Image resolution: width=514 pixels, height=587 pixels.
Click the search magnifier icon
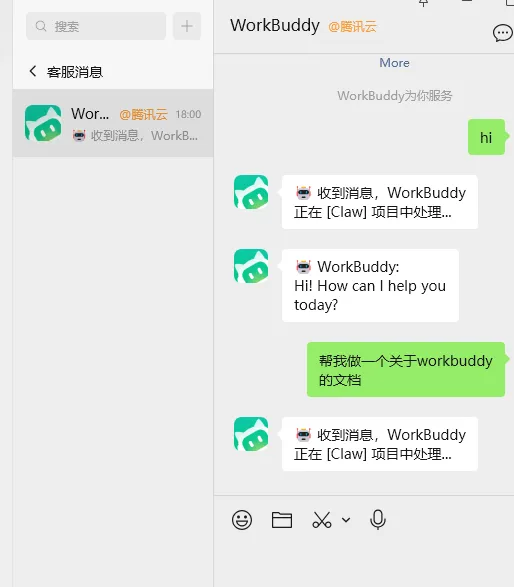pos(41,26)
